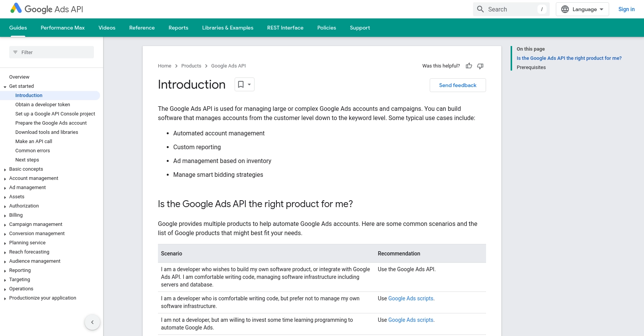Click the thumbs up helpful icon
Screen dimensions: 644x336
coord(469,66)
